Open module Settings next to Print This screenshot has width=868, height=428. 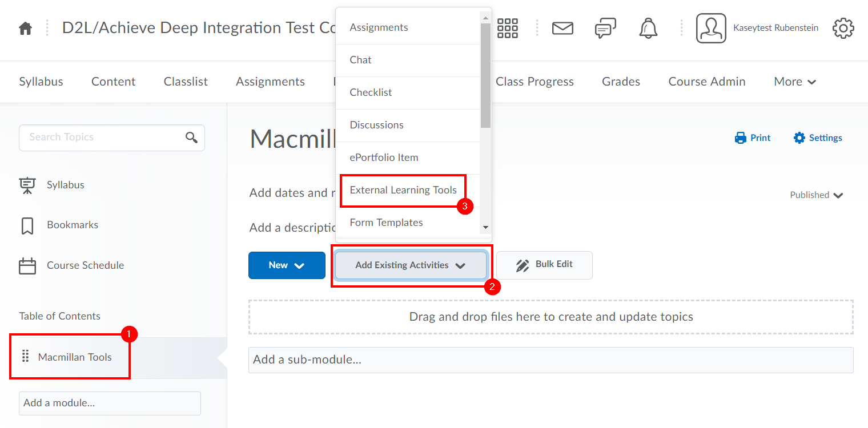(817, 138)
